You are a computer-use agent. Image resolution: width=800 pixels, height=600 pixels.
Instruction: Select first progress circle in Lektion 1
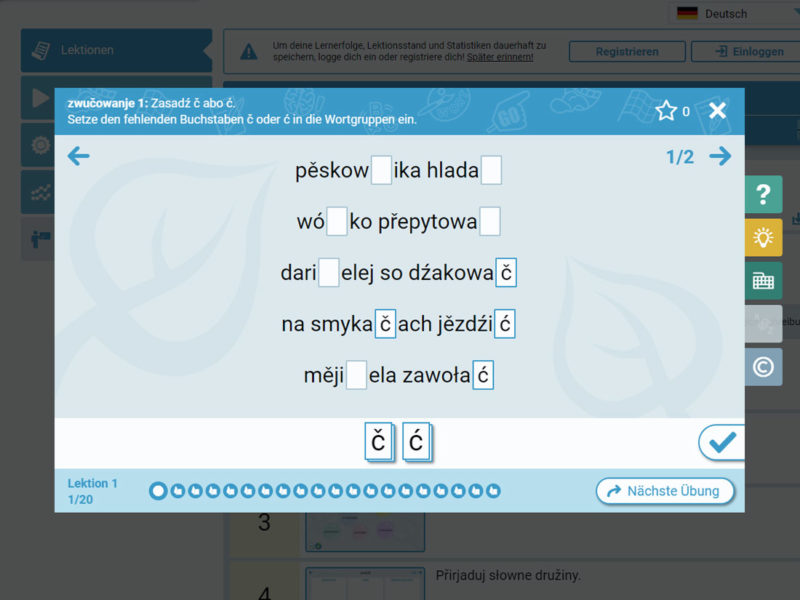(158, 491)
